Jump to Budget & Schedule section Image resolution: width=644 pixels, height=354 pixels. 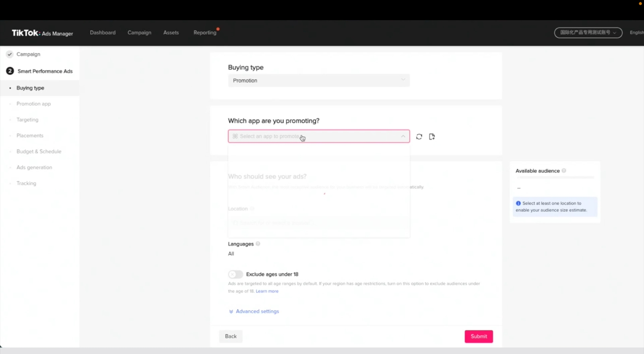coord(39,151)
